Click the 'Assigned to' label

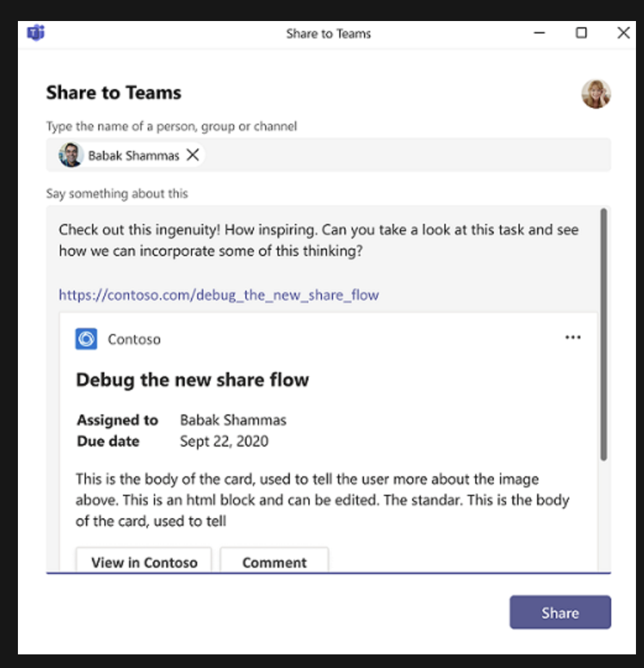click(117, 420)
